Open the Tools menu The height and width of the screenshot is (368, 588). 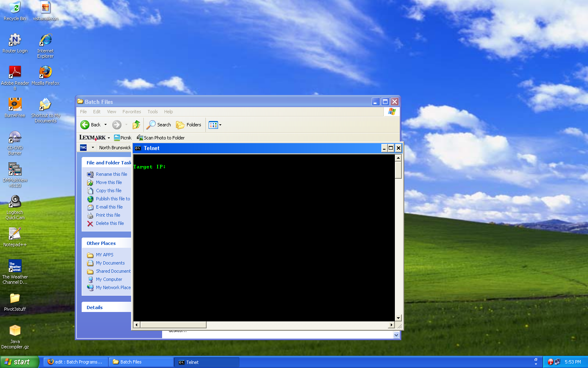[153, 112]
